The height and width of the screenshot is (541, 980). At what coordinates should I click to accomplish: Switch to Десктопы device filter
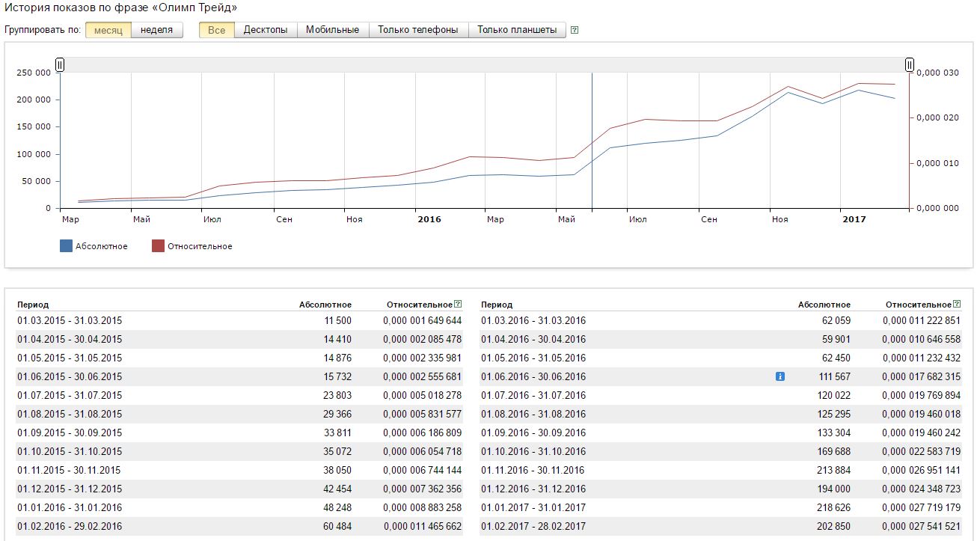266,30
